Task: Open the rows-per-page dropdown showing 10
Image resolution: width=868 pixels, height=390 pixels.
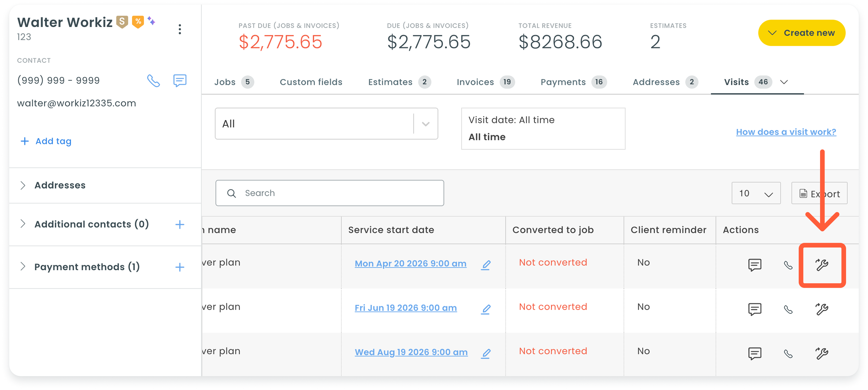Action: [x=756, y=193]
